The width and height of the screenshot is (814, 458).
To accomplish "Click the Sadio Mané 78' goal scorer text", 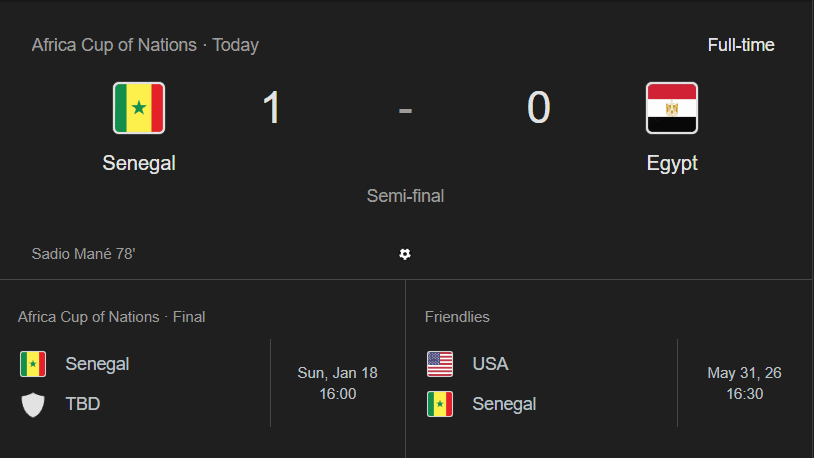I will coord(83,254).
